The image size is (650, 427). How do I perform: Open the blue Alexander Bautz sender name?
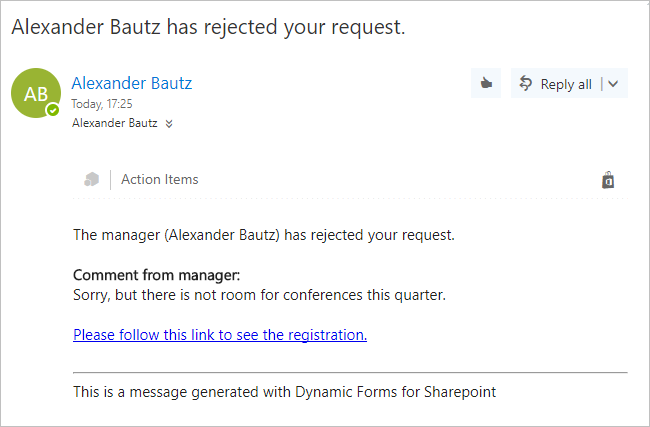pos(132,83)
